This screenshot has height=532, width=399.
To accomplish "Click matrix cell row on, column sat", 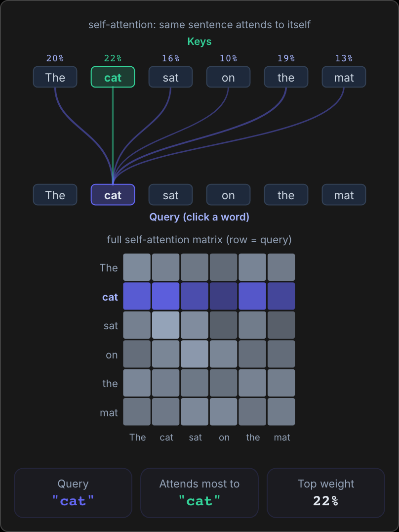I will pyautogui.click(x=195, y=354).
